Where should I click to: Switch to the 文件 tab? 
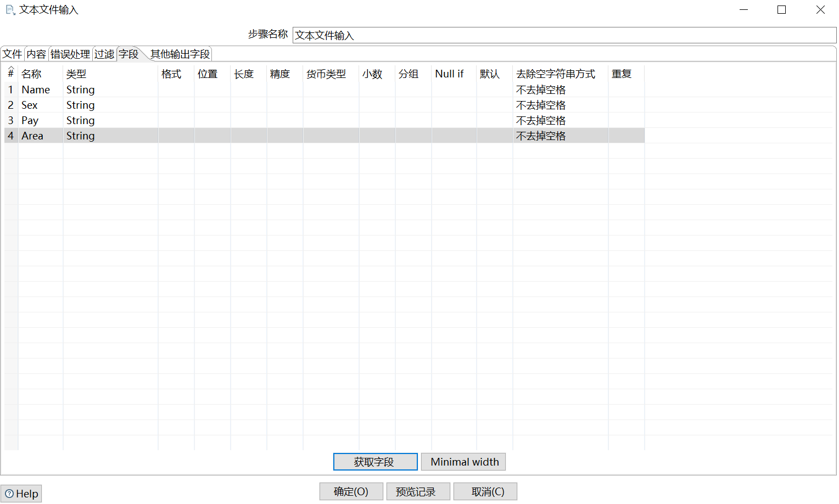12,54
